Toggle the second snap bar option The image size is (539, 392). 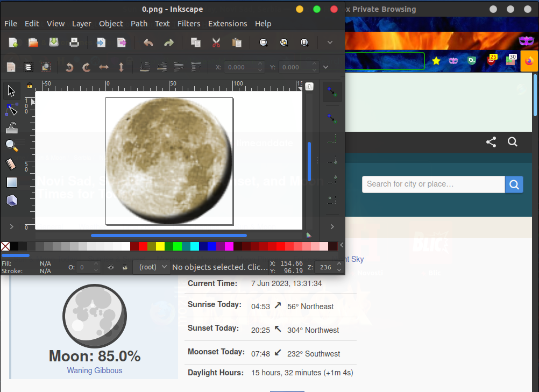click(332, 119)
